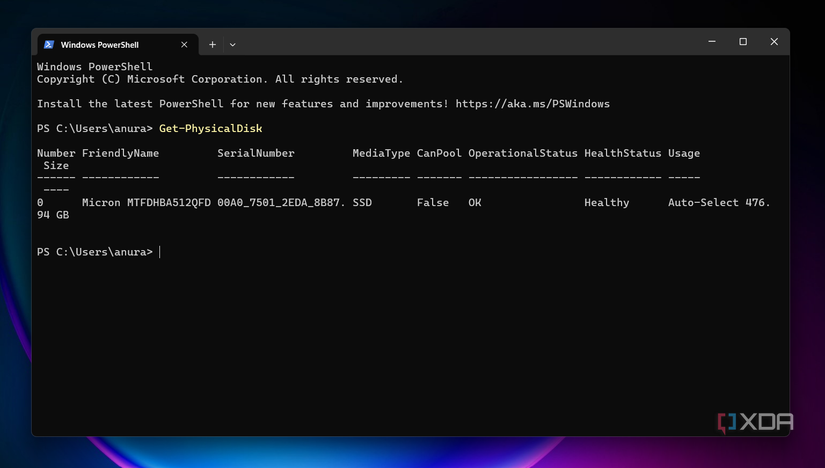This screenshot has width=825, height=468.
Task: Open a new terminal tab
Action: click(212, 45)
